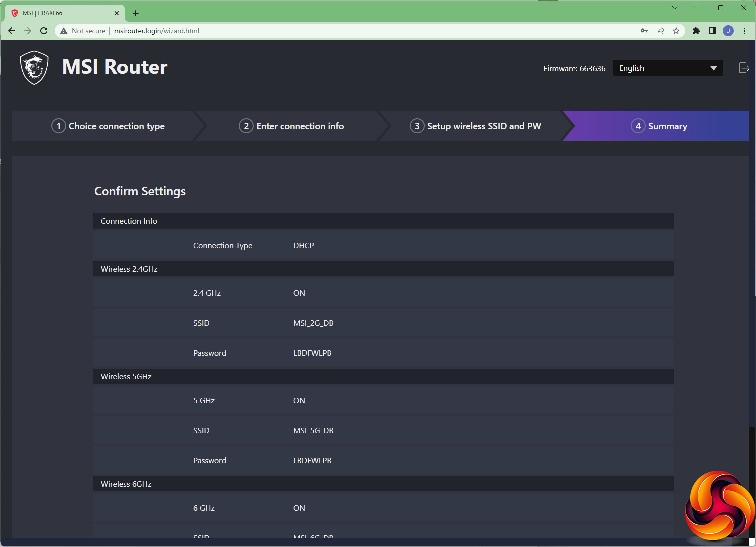756x547 pixels.
Task: Click the address bar URL msirouter.login/wizard.html
Action: (x=157, y=31)
